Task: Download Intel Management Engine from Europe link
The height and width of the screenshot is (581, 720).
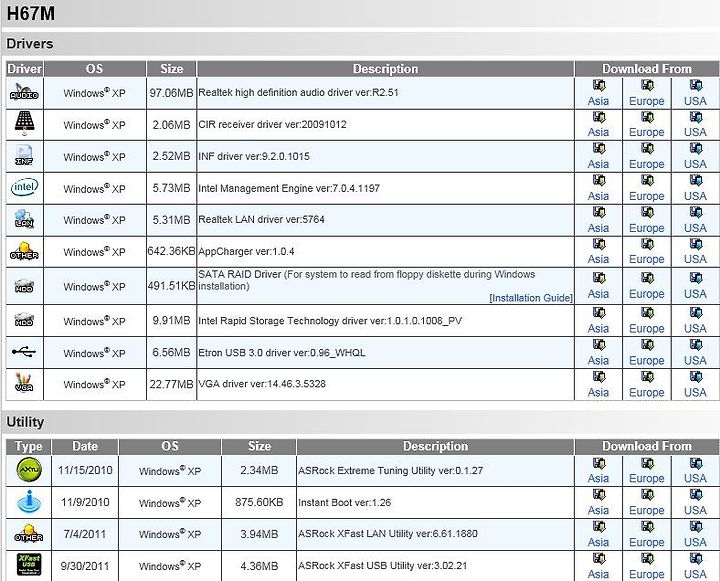Action: coord(647,197)
